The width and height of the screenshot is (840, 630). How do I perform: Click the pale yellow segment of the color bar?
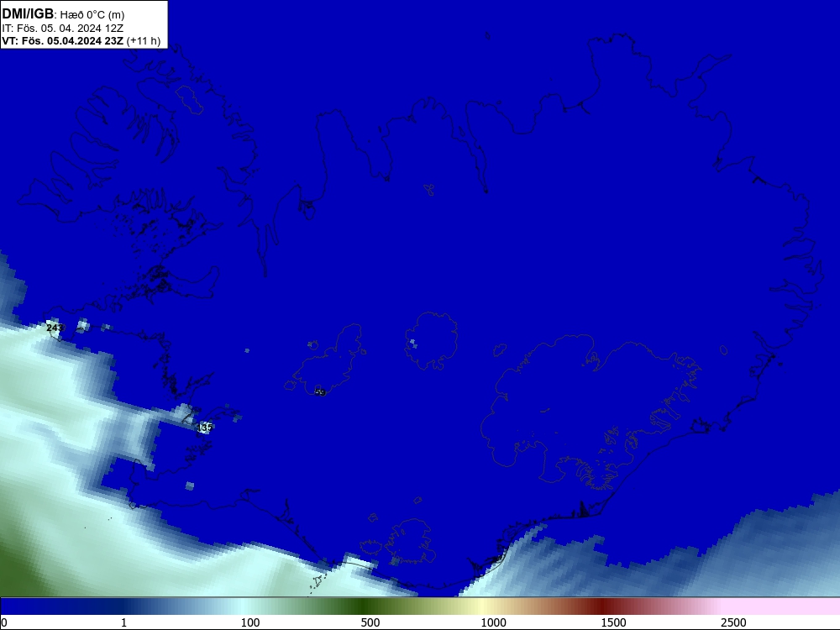482,606
